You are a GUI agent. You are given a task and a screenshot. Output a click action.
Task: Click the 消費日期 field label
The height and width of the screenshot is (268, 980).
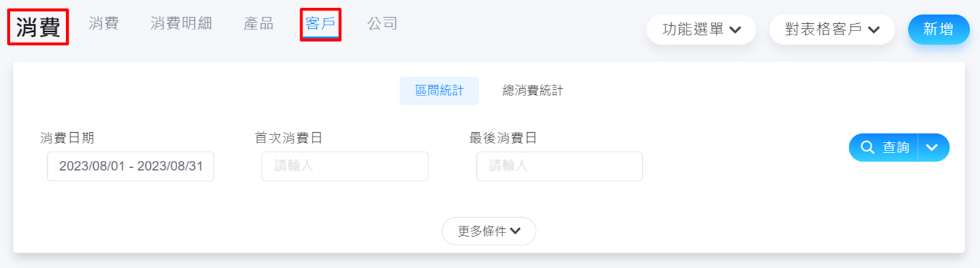tap(67, 138)
